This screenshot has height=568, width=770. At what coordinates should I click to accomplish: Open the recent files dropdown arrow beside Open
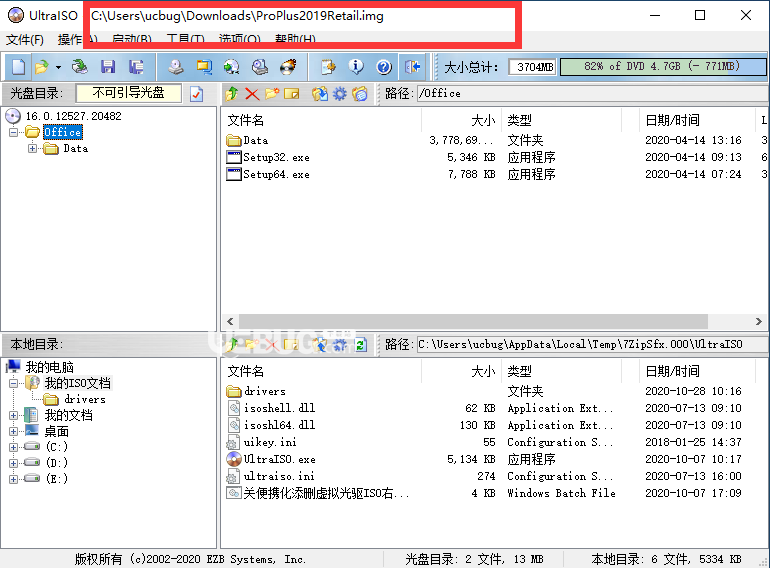coord(58,67)
